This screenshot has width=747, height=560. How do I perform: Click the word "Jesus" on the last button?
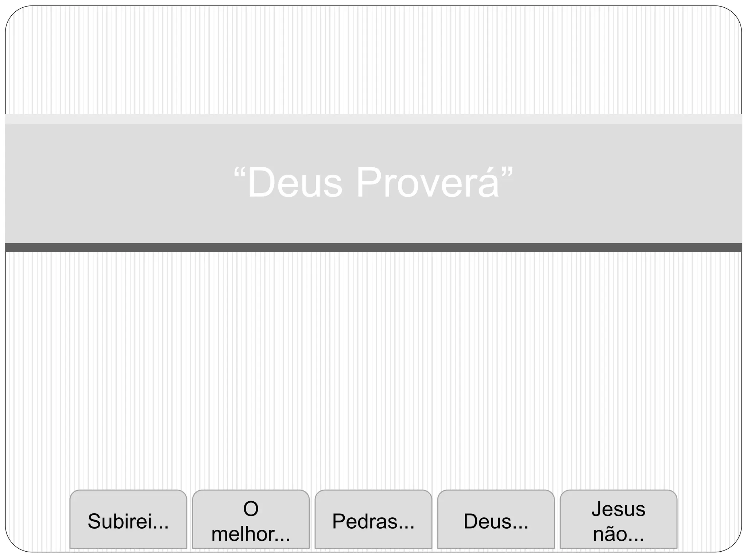(x=619, y=509)
